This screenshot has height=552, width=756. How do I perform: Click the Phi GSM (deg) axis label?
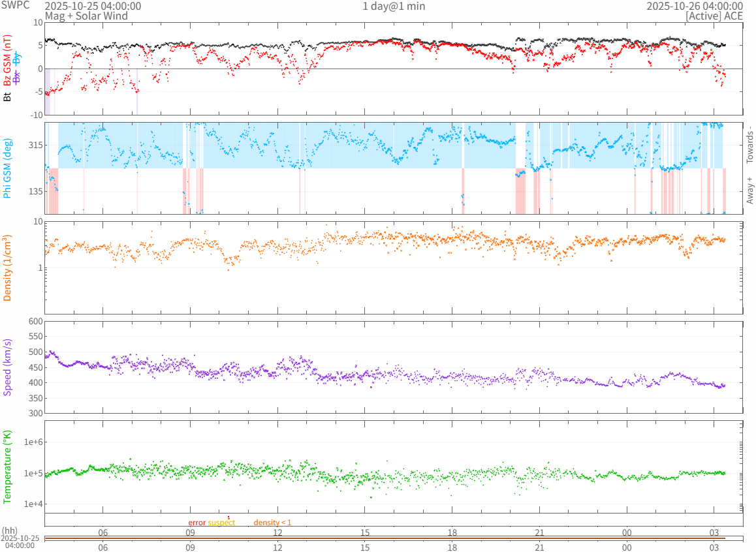click(x=8, y=168)
